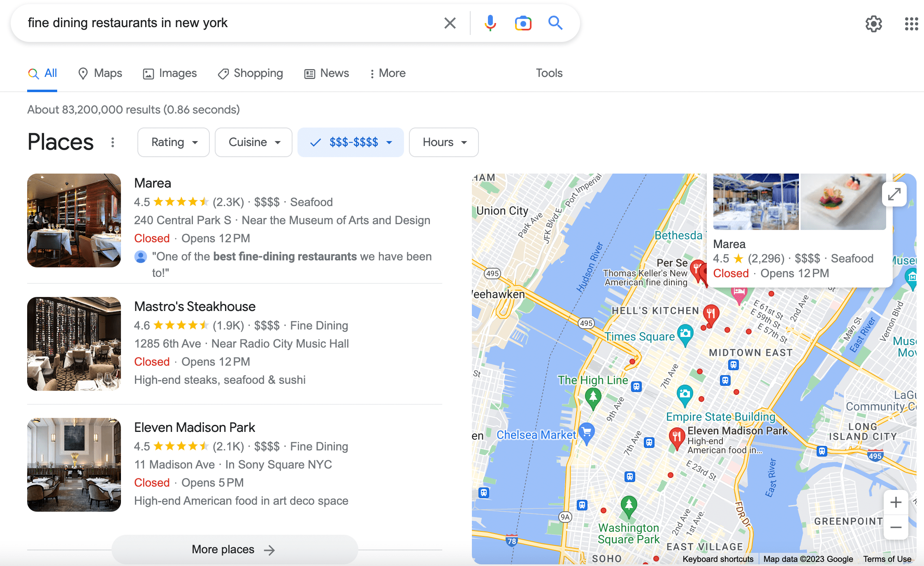Click the Bethesda map label
This screenshot has width=924, height=566.
(678, 235)
